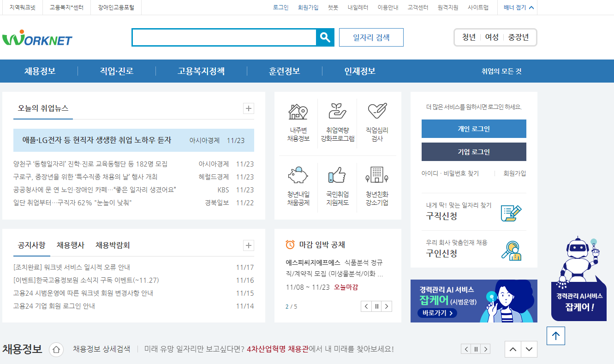The height and width of the screenshot is (364, 614).
Task: Click the 직업심리검사 heart icon
Action: (378, 110)
